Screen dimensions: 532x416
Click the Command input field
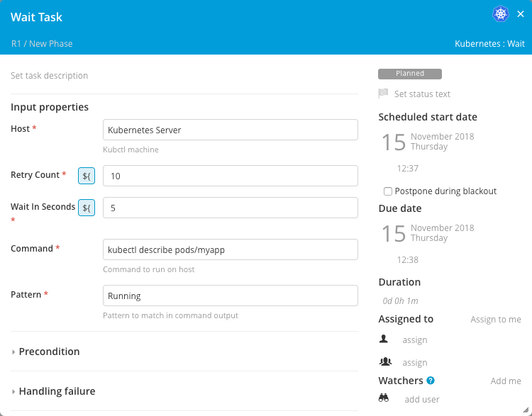230,249
